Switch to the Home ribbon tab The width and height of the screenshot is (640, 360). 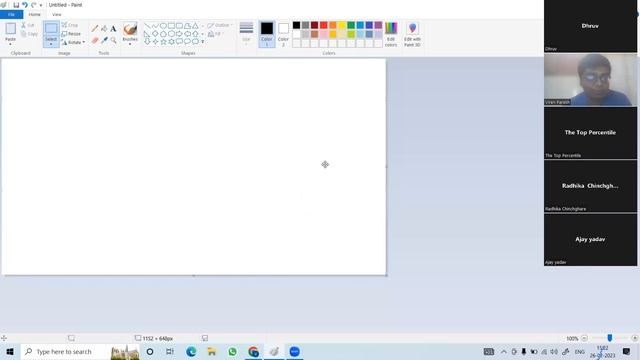(x=35, y=14)
